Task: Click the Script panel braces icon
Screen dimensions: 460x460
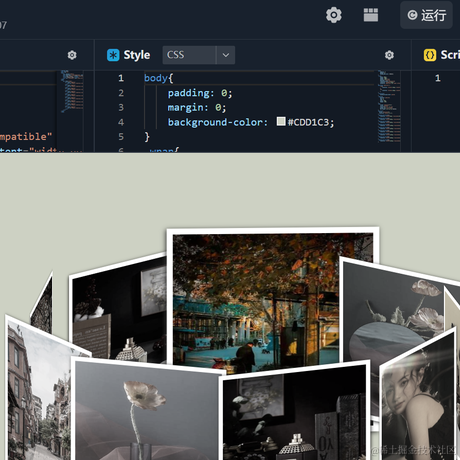Action: (430, 55)
